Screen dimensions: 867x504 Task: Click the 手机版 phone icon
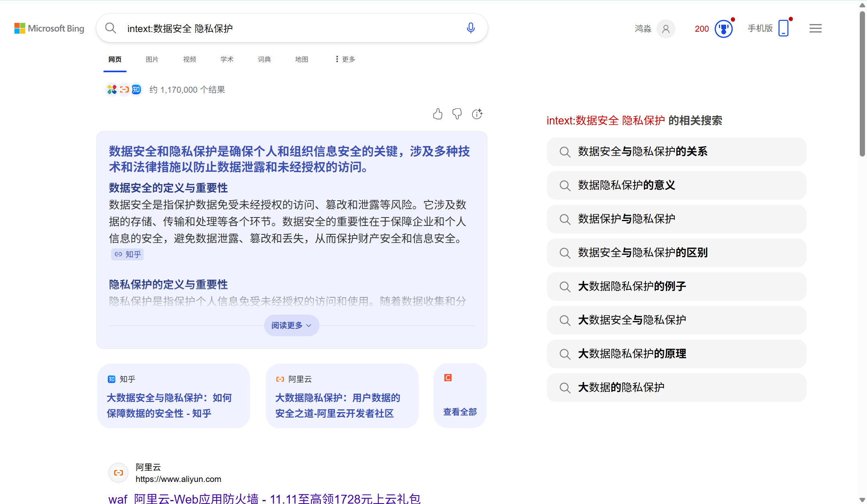click(x=783, y=28)
